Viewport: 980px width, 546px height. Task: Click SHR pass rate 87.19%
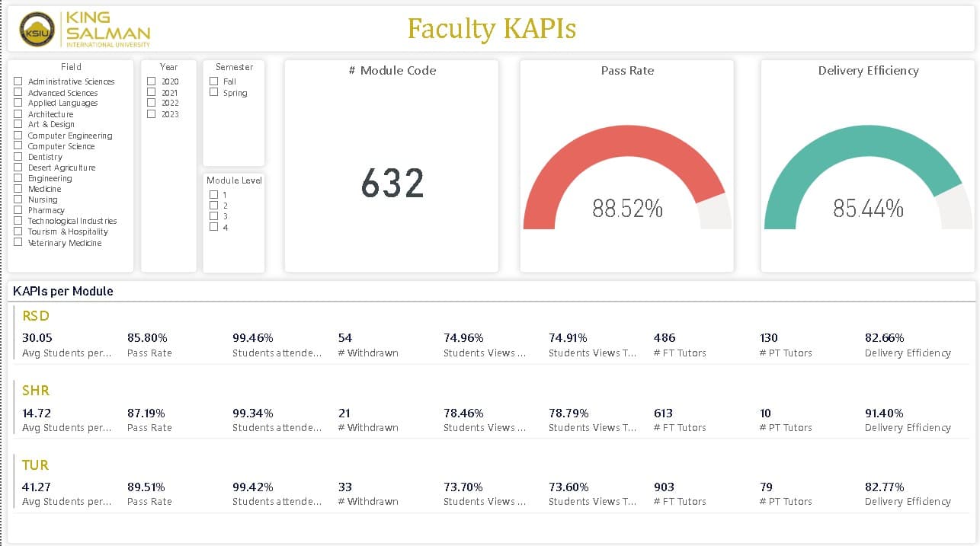click(x=146, y=413)
